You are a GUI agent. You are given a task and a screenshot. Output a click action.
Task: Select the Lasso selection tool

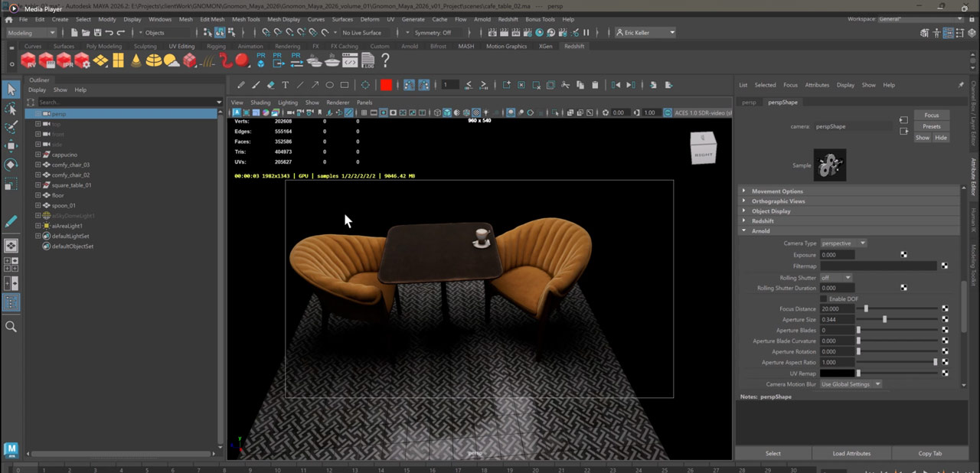click(11, 109)
